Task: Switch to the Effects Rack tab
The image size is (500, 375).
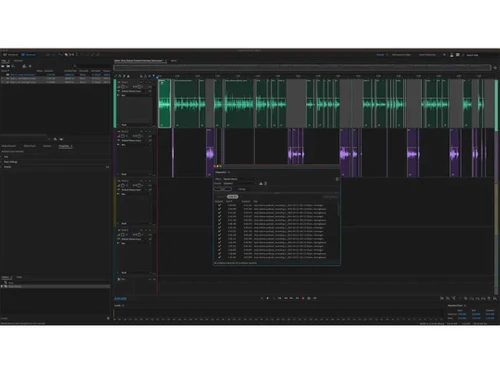Action: 29,146
